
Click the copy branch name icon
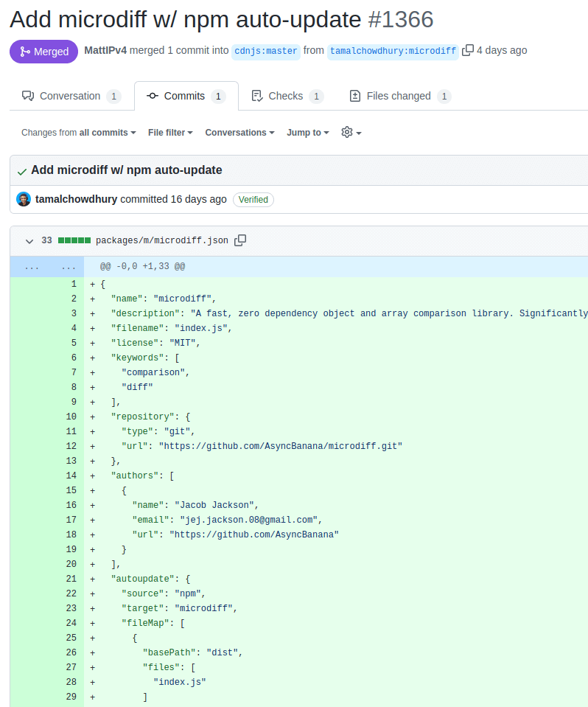point(468,51)
